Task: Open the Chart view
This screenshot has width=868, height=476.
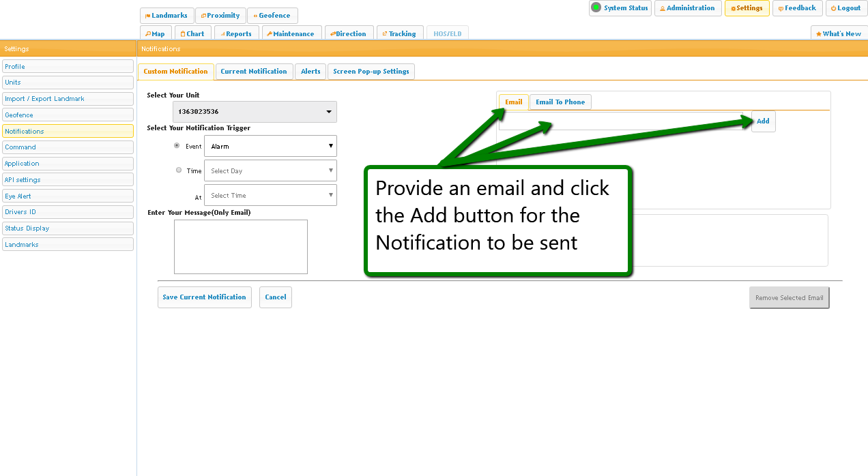Action: point(192,33)
